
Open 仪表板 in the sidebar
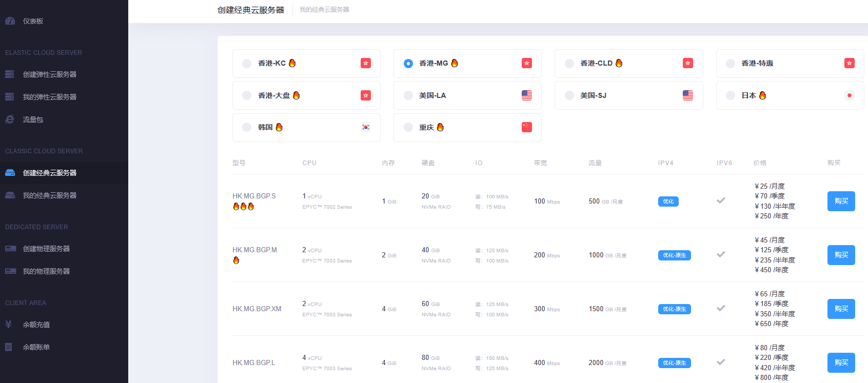64,21
